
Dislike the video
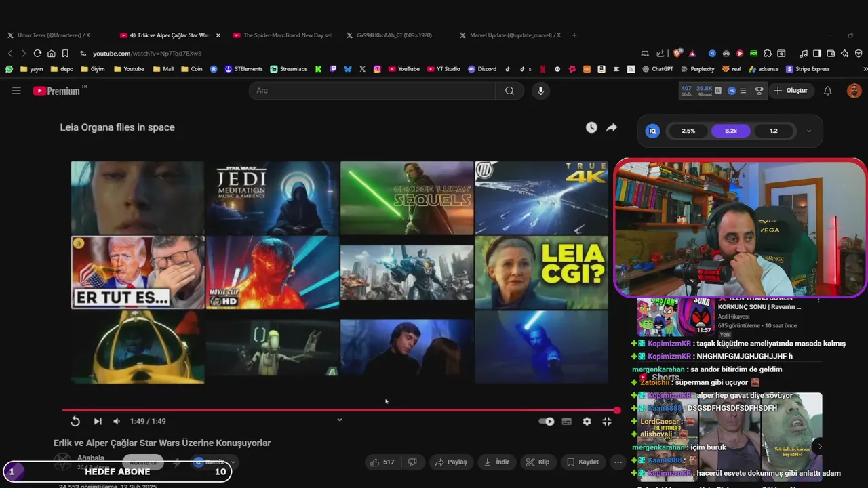click(412, 462)
